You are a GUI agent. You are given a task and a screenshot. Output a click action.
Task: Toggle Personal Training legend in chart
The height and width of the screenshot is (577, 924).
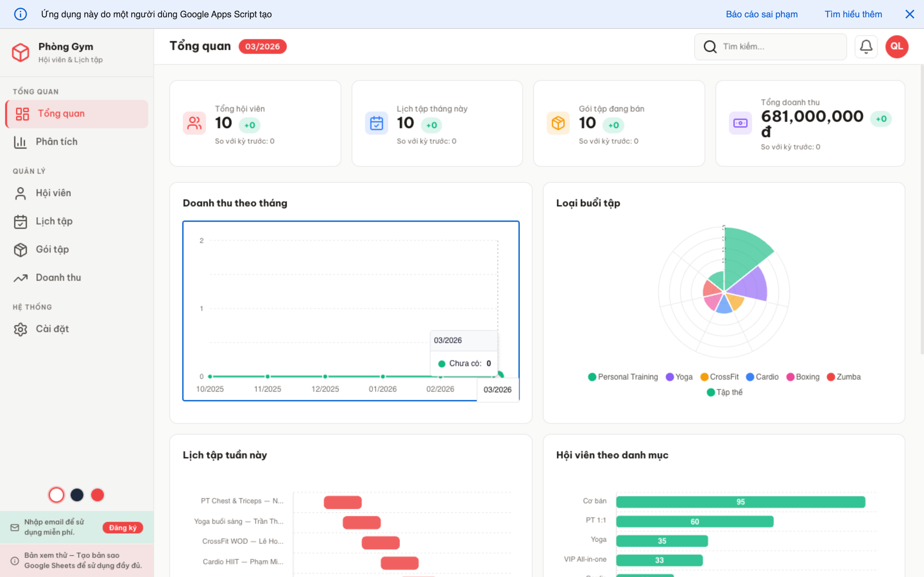click(x=623, y=377)
